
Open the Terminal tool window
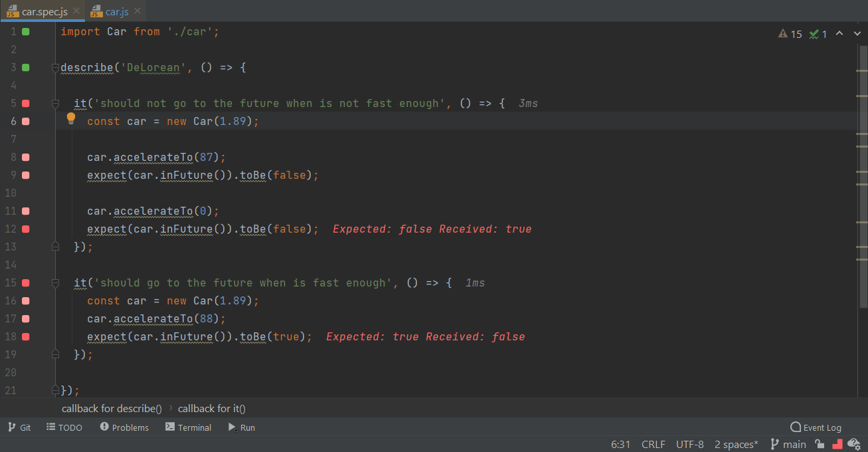tap(189, 427)
